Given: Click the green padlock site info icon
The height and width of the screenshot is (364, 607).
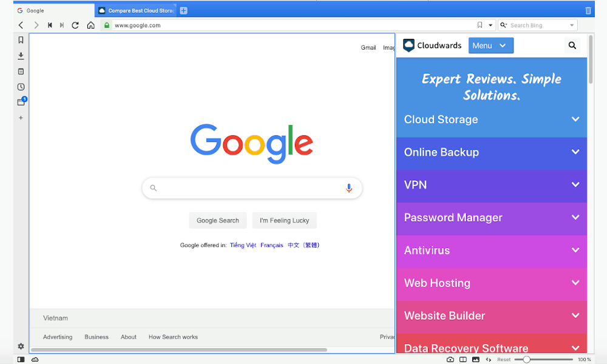Looking at the screenshot, I should pyautogui.click(x=107, y=25).
